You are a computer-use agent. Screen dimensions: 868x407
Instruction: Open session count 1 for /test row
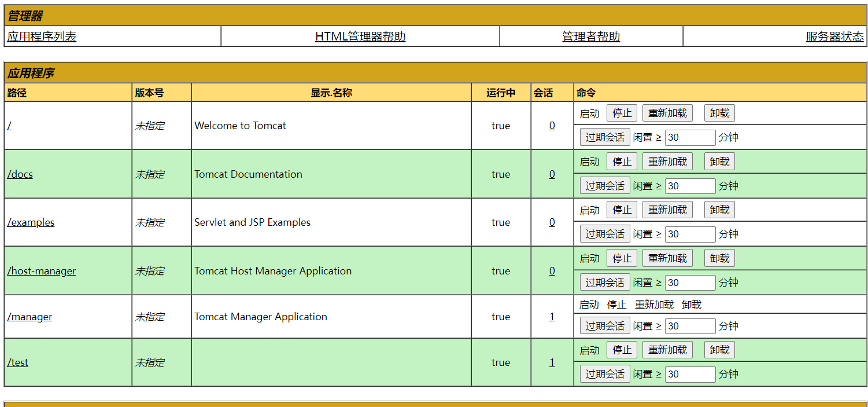click(x=552, y=362)
